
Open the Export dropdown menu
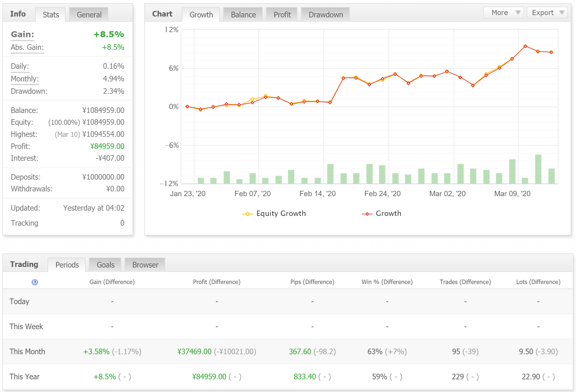click(547, 13)
